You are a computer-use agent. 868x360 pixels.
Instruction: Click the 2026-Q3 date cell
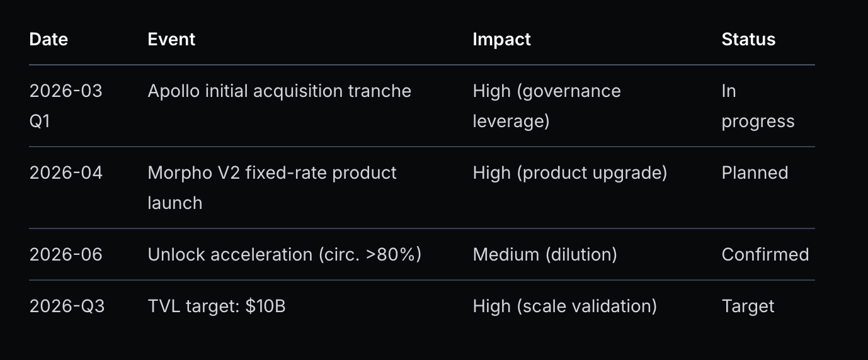point(67,307)
